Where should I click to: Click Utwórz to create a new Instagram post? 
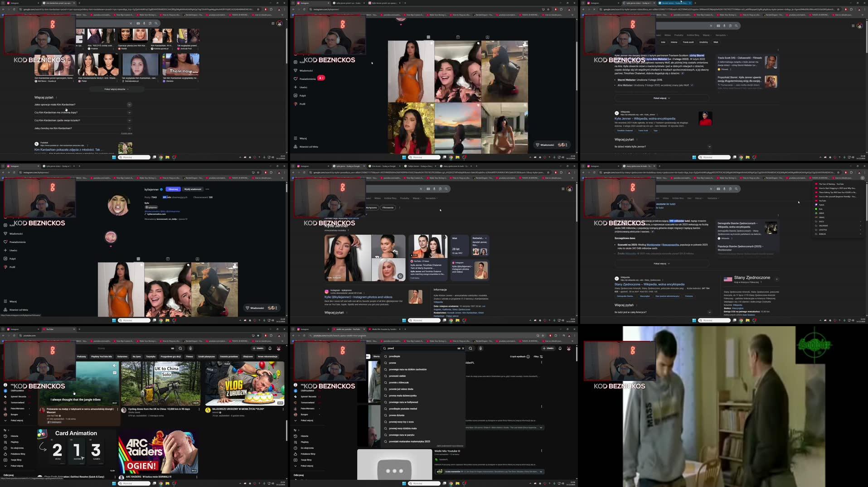(x=304, y=87)
